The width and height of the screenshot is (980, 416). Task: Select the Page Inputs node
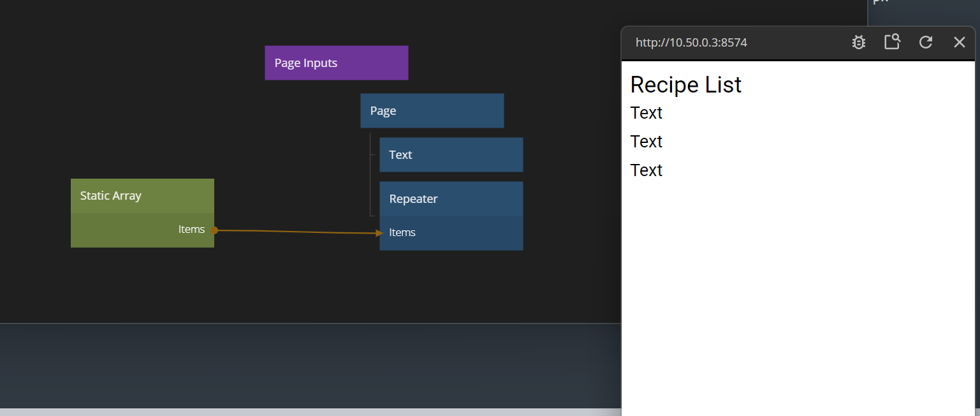pos(336,63)
